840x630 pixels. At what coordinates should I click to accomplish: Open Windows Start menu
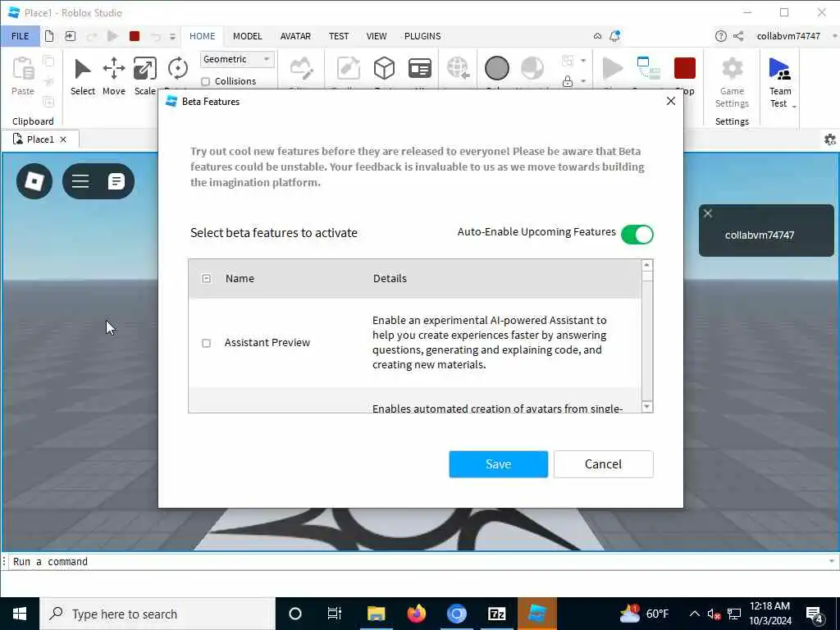pos(20,614)
